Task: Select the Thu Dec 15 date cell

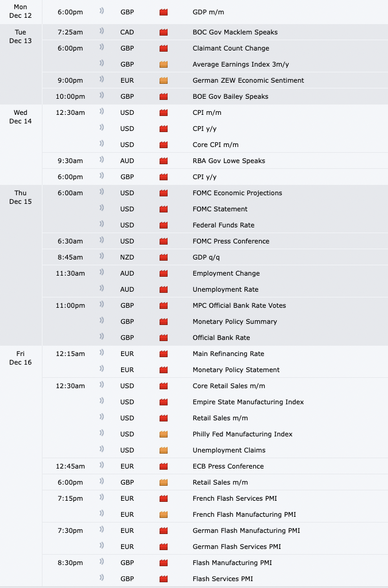Action: tap(21, 198)
